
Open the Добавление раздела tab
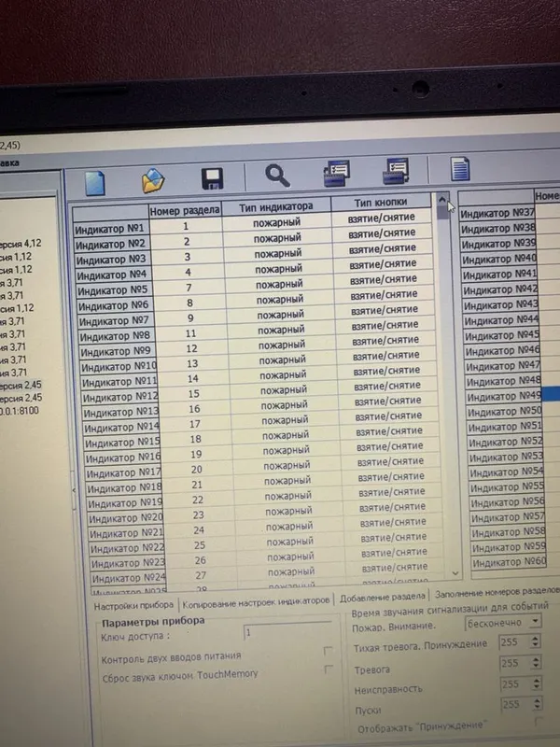coord(382,597)
